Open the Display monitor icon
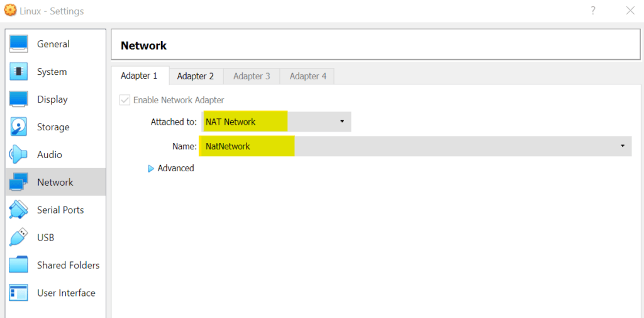644x318 pixels. [18, 99]
